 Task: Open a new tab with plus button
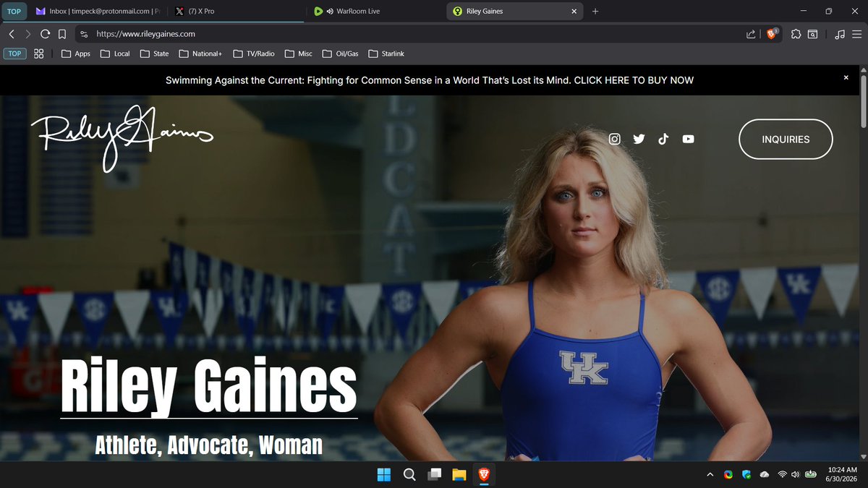[595, 12]
